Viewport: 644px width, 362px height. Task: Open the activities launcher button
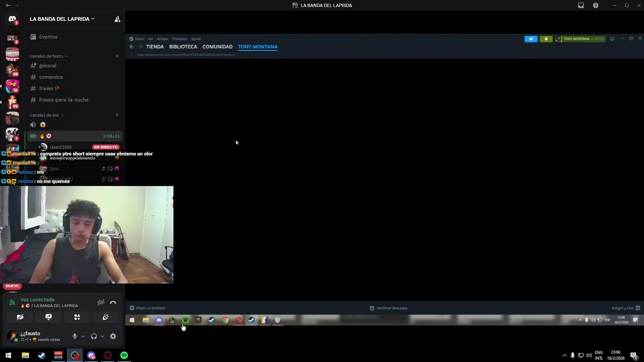tap(77, 317)
